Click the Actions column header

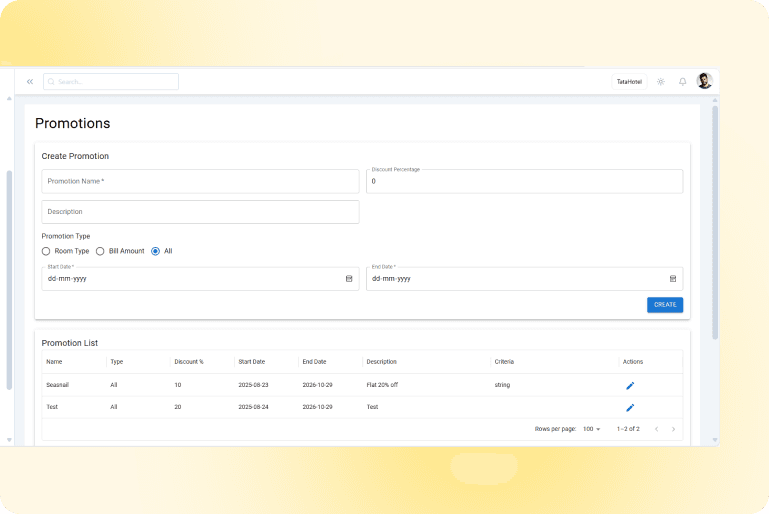point(633,362)
